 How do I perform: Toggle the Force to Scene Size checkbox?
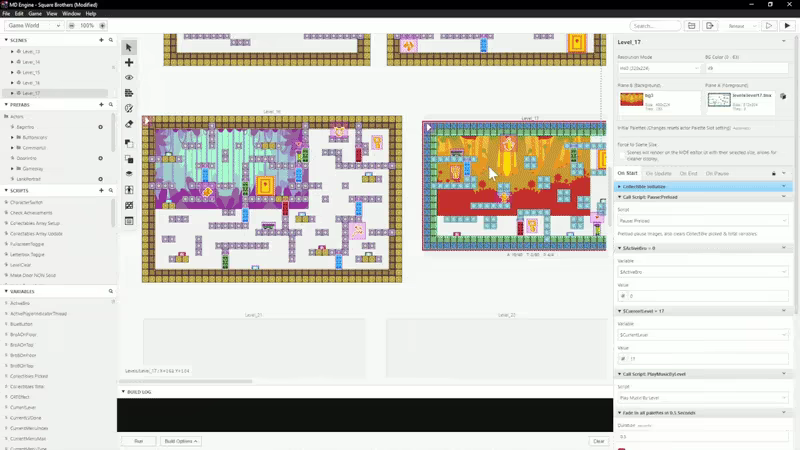tap(622, 155)
